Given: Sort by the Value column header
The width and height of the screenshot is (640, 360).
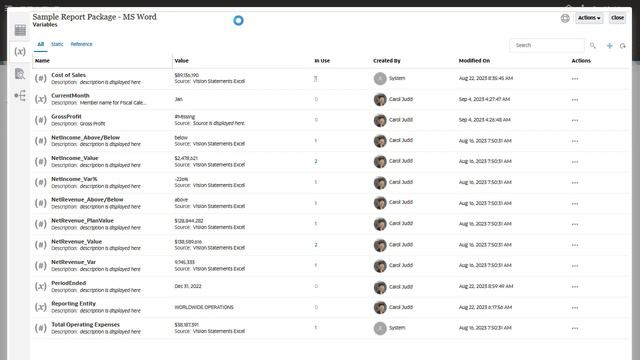Looking at the screenshot, I should pyautogui.click(x=182, y=61).
